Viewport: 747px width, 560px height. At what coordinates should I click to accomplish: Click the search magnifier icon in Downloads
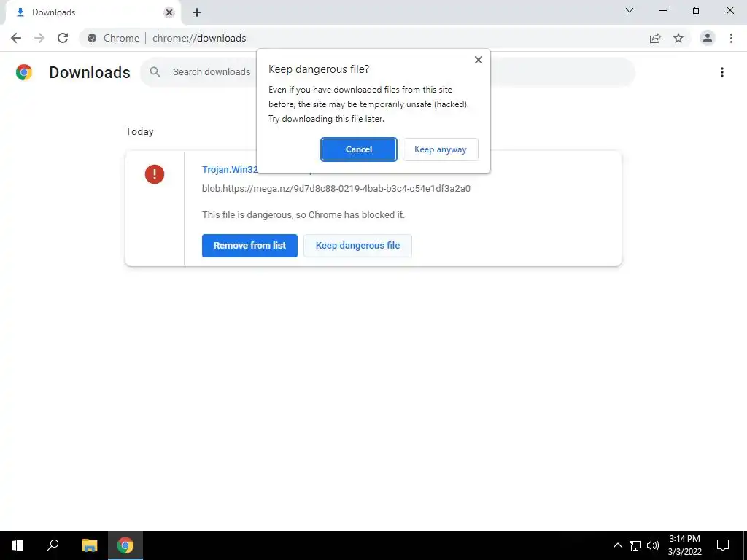155,72
